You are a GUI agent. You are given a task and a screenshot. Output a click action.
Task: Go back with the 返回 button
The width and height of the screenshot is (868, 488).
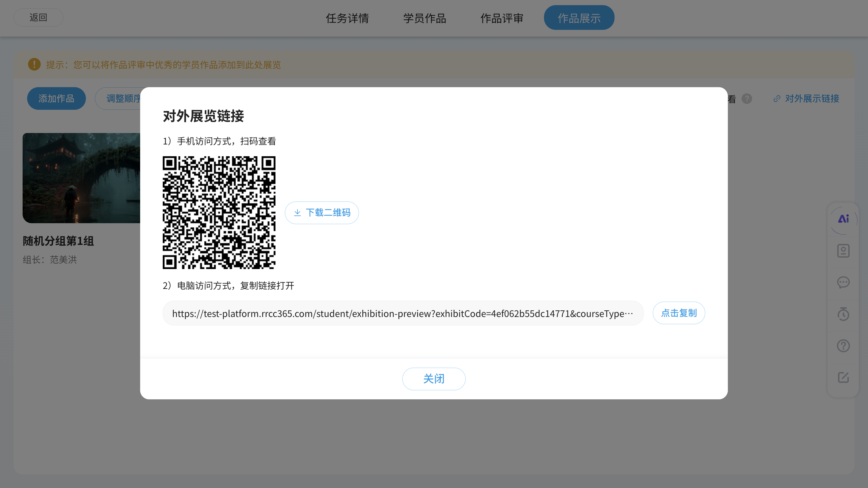(38, 17)
